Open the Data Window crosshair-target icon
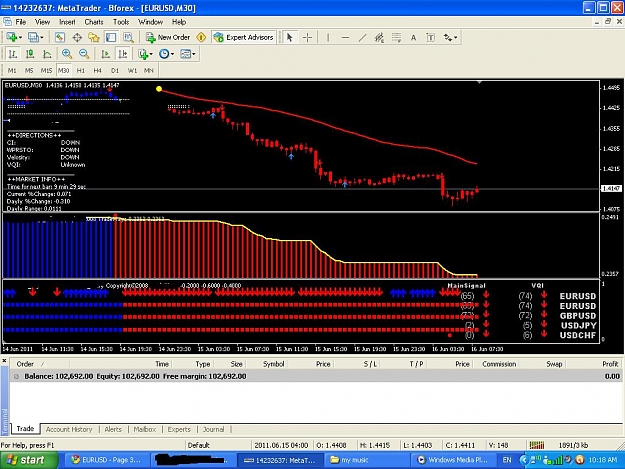This screenshot has width=625, height=469. [x=77, y=37]
